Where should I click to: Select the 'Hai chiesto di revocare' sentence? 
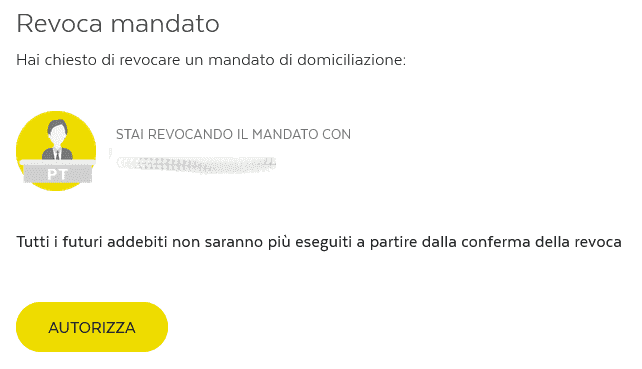[211, 60]
